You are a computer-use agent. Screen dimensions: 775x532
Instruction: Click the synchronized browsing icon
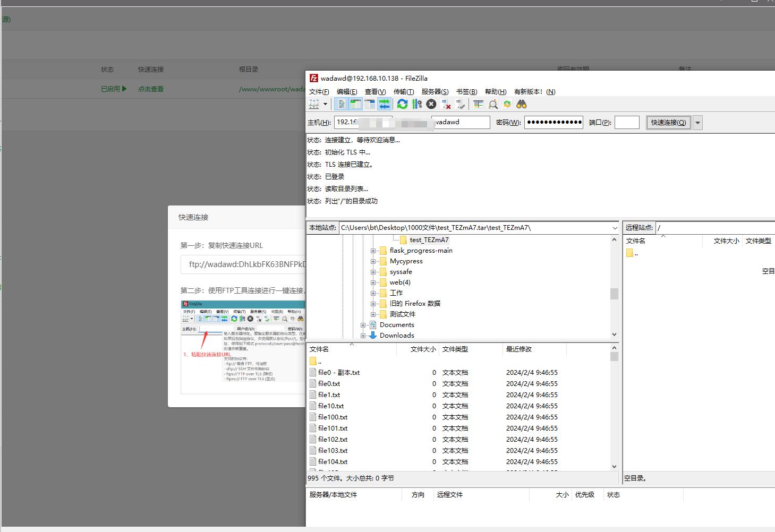[507, 104]
